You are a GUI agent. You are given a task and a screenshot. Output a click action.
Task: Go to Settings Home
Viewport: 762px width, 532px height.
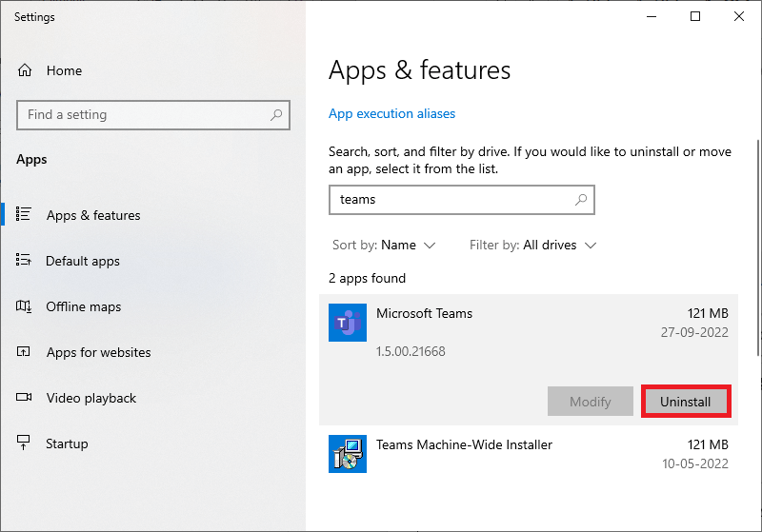pos(50,70)
